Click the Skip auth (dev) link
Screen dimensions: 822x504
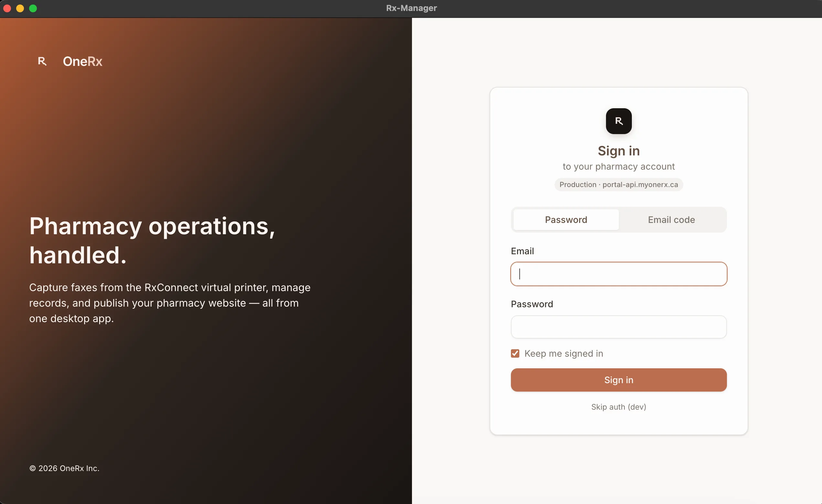(x=619, y=407)
